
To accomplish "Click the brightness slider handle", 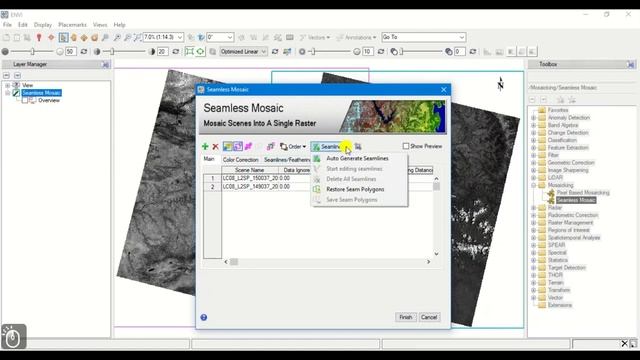I will pyautogui.click(x=33, y=51).
